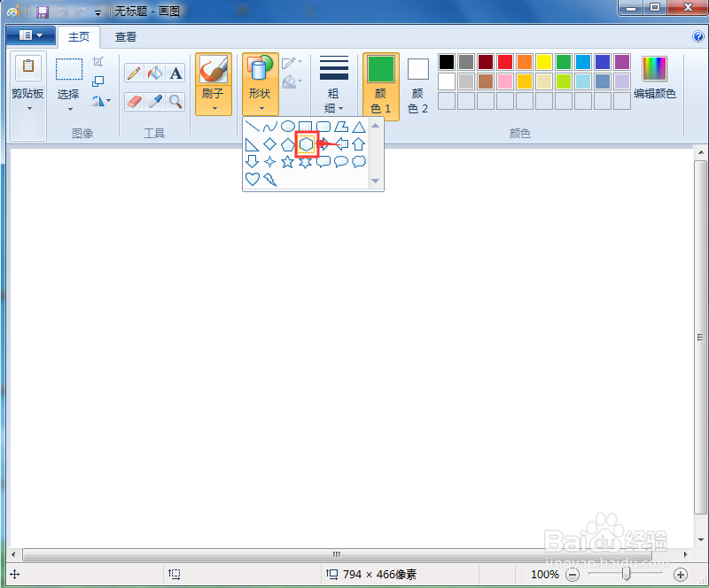Open the 刷子 brush types arrow
The height and width of the screenshot is (588, 709).
coord(214,108)
